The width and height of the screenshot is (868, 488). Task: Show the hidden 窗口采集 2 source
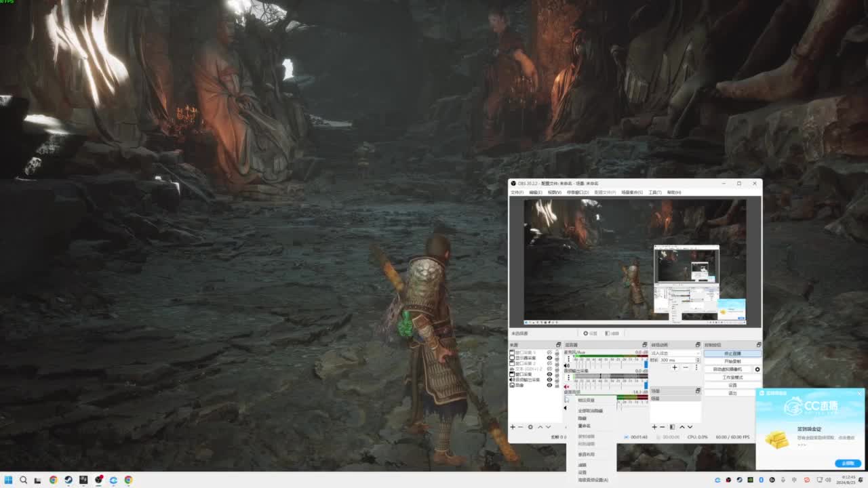tap(549, 363)
